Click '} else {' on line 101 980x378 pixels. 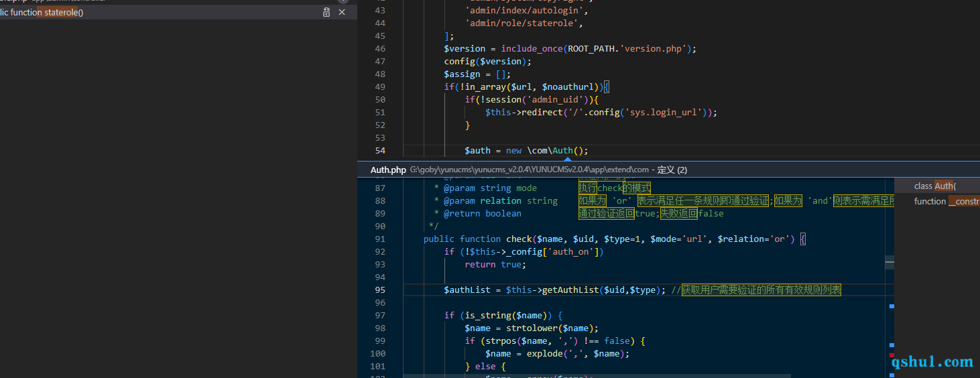(485, 366)
